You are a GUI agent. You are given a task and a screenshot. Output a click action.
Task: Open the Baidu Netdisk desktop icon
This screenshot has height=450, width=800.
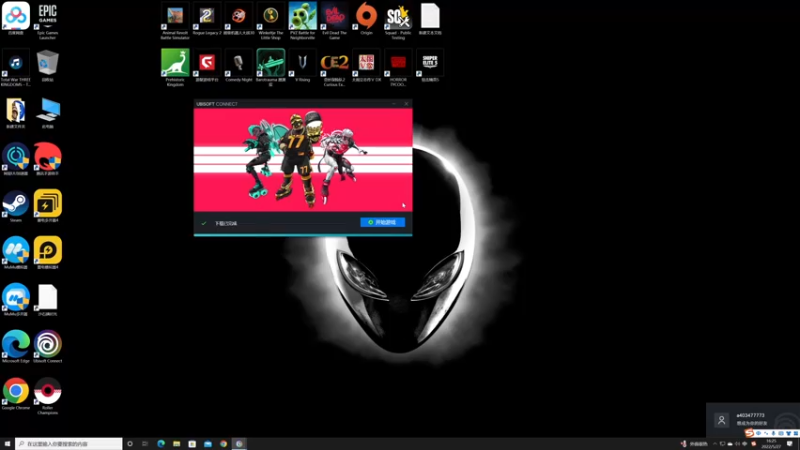[16, 19]
